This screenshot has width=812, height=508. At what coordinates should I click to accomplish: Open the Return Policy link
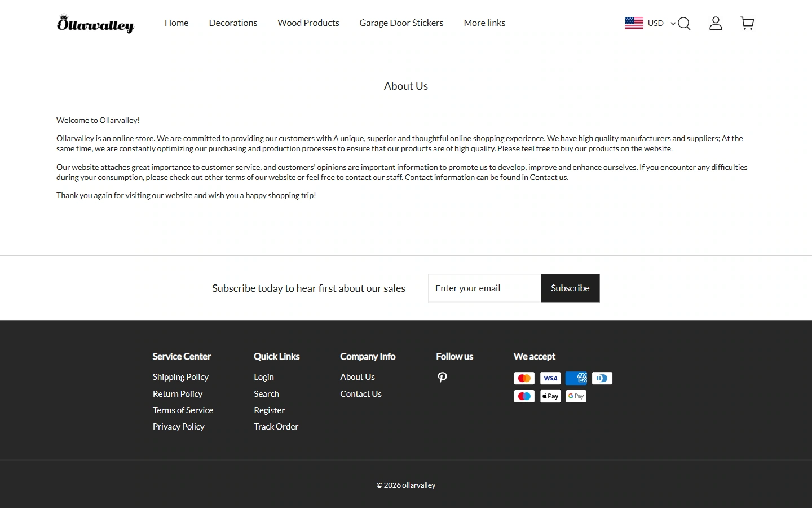(x=178, y=394)
